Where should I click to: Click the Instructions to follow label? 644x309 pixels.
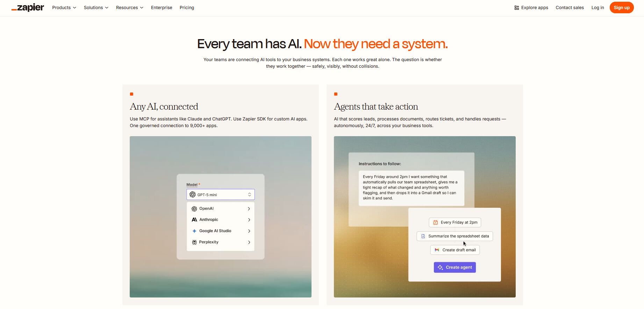(x=380, y=164)
